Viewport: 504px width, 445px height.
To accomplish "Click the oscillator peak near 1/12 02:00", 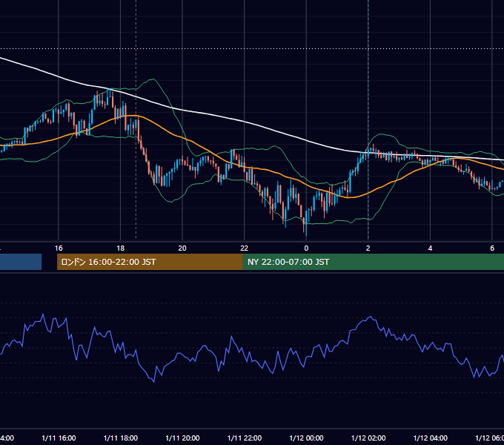I will tap(371, 317).
